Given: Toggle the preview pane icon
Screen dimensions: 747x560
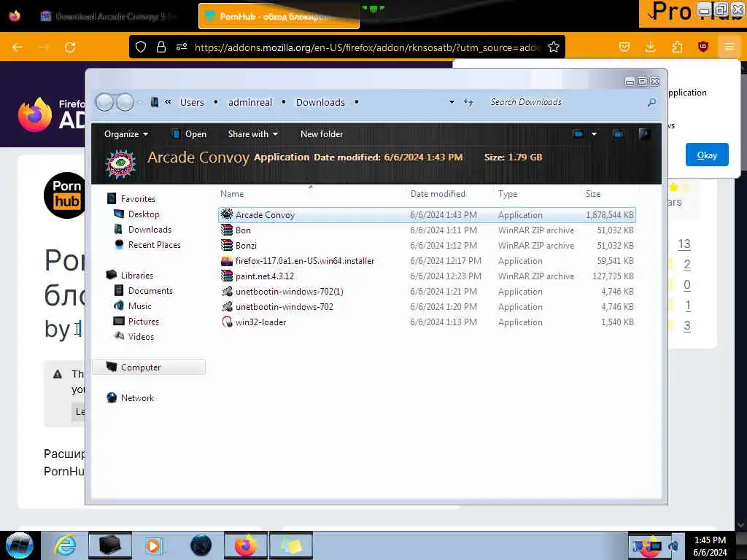Looking at the screenshot, I should [619, 134].
